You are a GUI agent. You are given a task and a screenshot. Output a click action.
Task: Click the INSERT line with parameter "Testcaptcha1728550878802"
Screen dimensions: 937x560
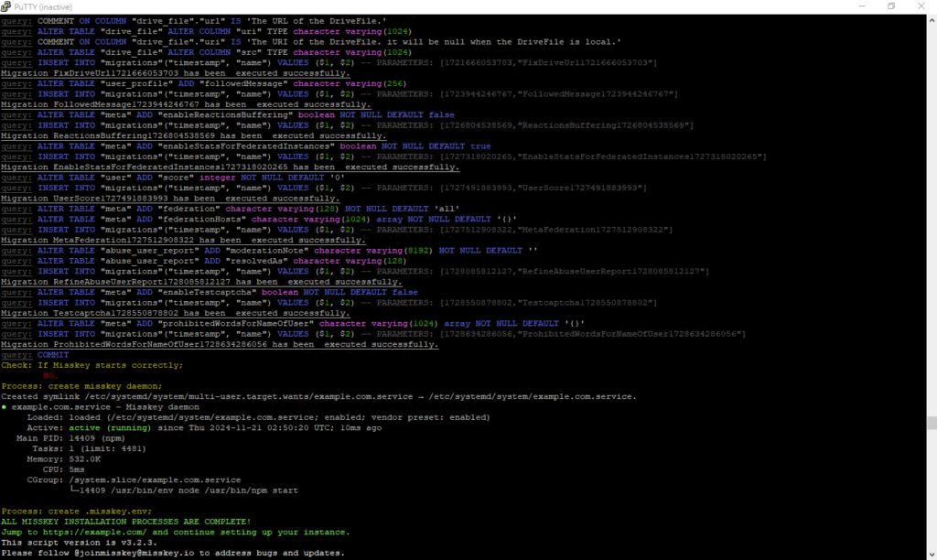pos(329,303)
